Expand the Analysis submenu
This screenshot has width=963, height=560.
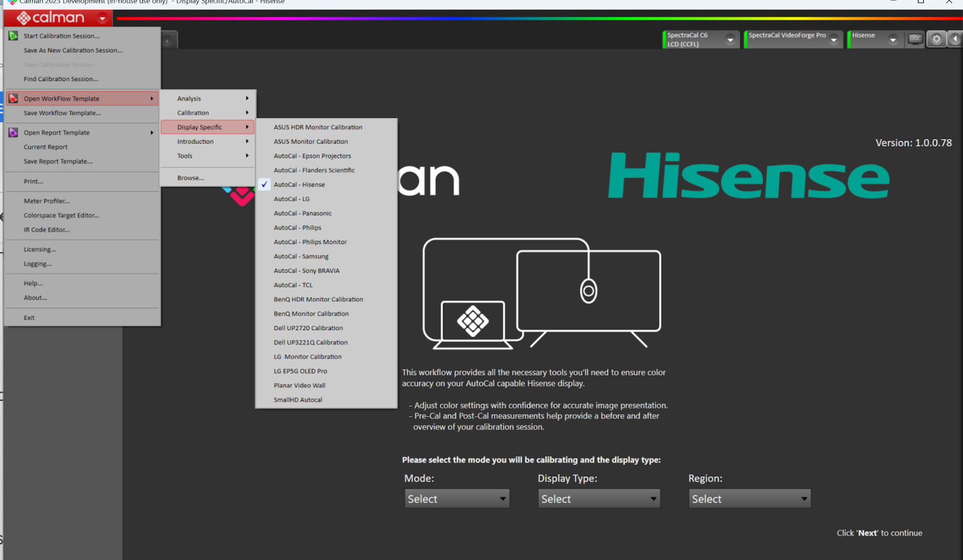coord(208,99)
